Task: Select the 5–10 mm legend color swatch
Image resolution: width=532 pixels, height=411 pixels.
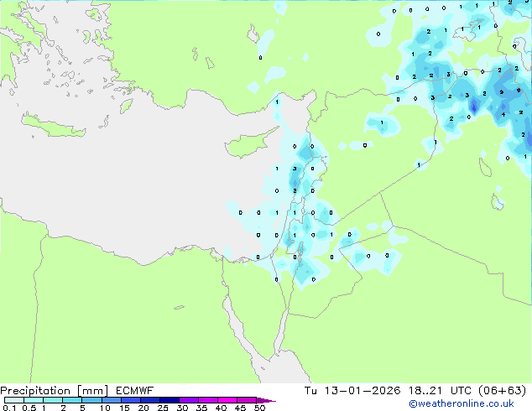Action: 91,400
